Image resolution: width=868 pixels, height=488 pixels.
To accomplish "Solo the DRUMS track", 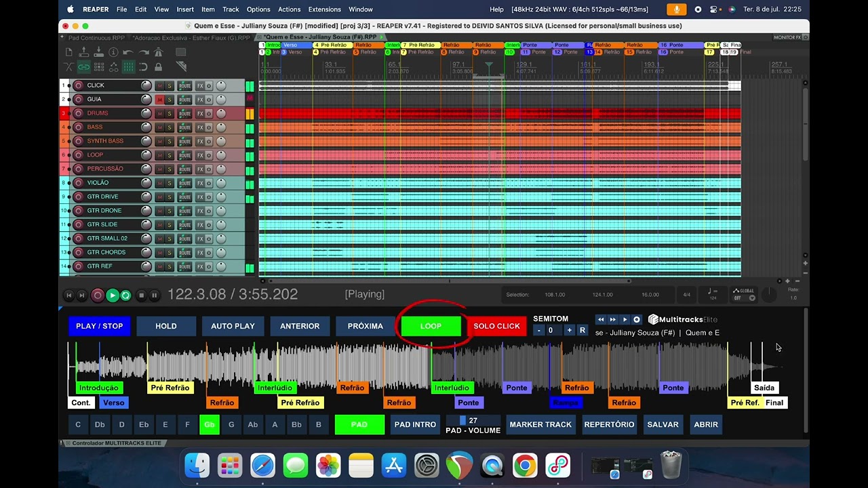I will [170, 113].
